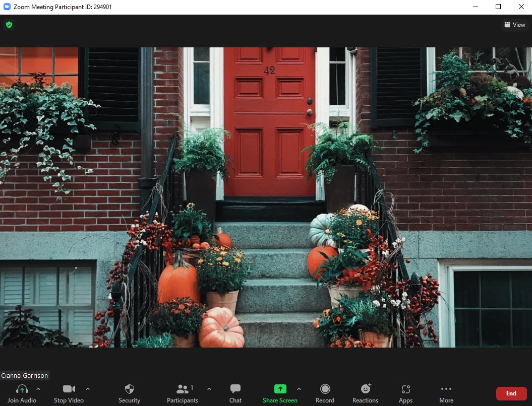The height and width of the screenshot is (406, 532).
Task: Expand video options chevron beside Stop Video
Action: tap(87, 389)
